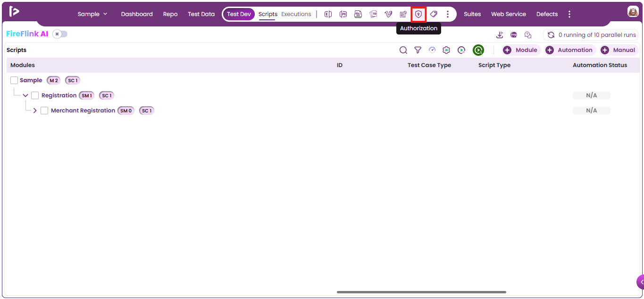Screen dimensions: 644x299
Task: Click N/A status in Merchant Registration row
Action: point(592,111)
